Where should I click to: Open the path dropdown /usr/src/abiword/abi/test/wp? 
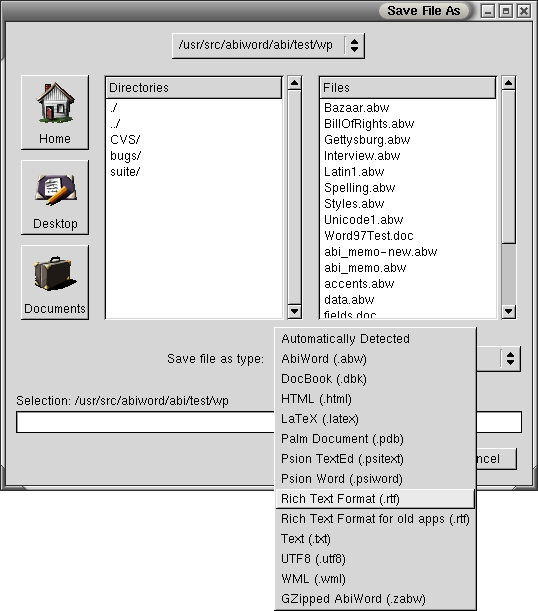coord(268,46)
